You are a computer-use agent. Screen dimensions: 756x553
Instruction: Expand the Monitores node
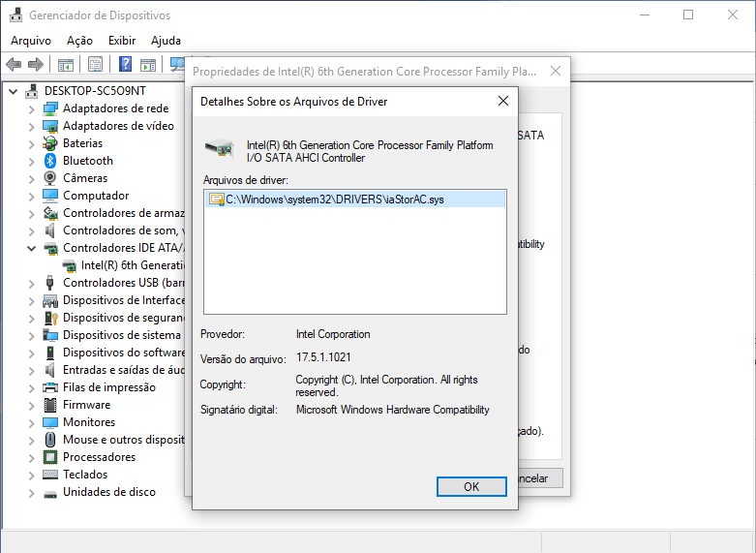31,423
